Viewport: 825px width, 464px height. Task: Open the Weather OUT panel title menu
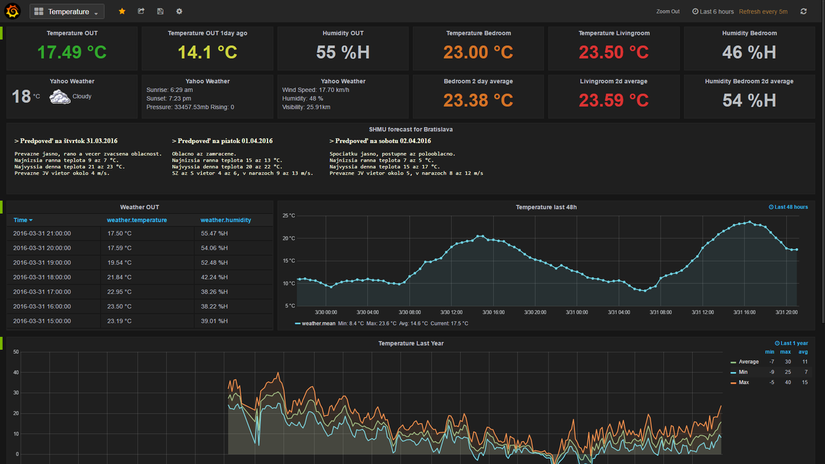(139, 207)
